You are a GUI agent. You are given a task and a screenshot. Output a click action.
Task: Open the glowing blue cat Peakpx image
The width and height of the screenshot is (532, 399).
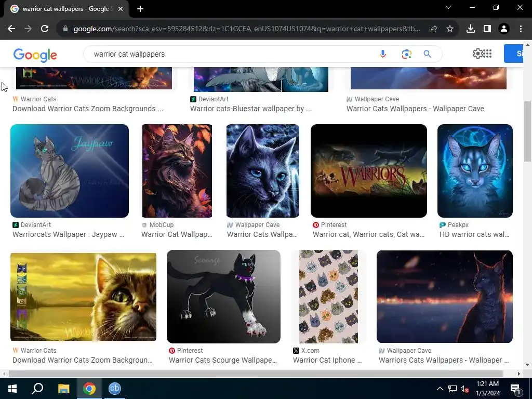475,170
